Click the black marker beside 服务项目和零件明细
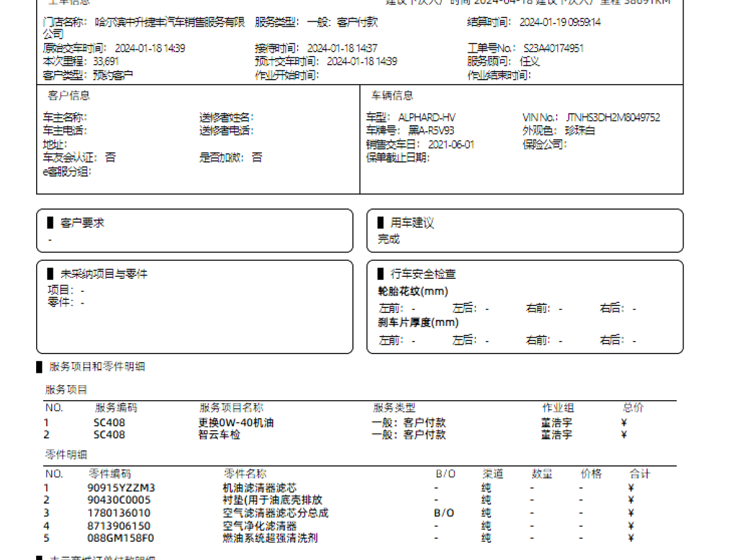This screenshot has width=747, height=560. point(39,367)
